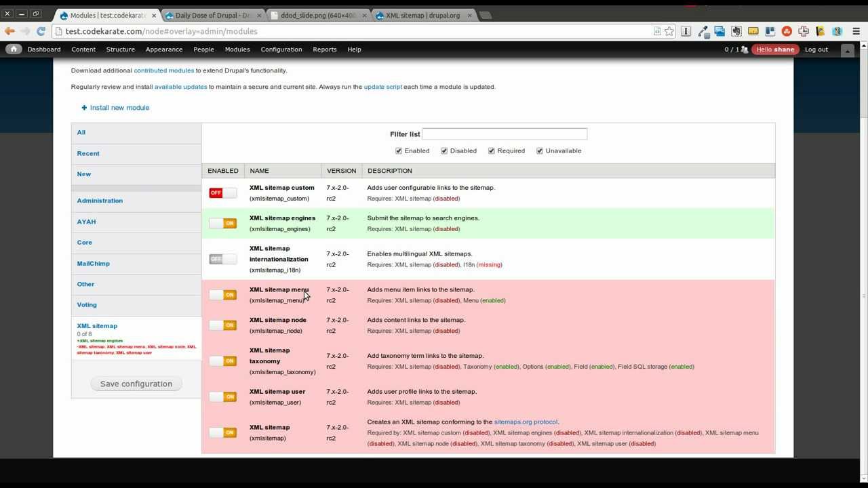Viewport: 868px width, 488px height.
Task: Reload the page with the refresh icon
Action: click(x=41, y=31)
